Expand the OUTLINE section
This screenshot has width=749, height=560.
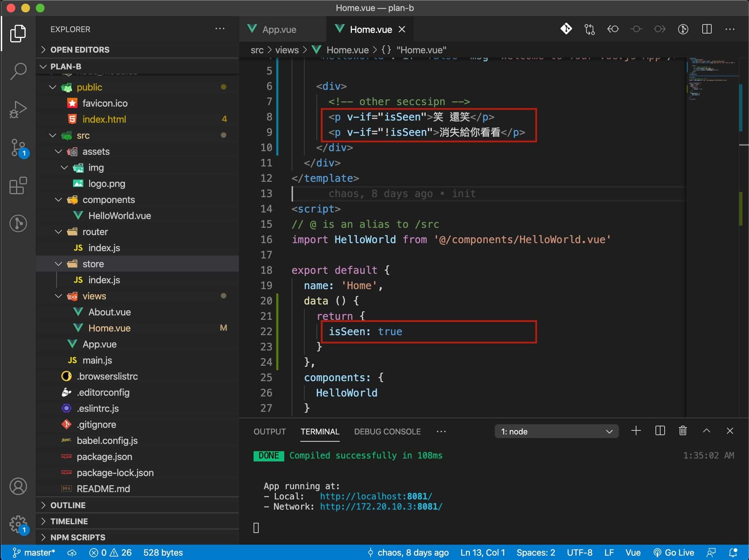(x=68, y=505)
